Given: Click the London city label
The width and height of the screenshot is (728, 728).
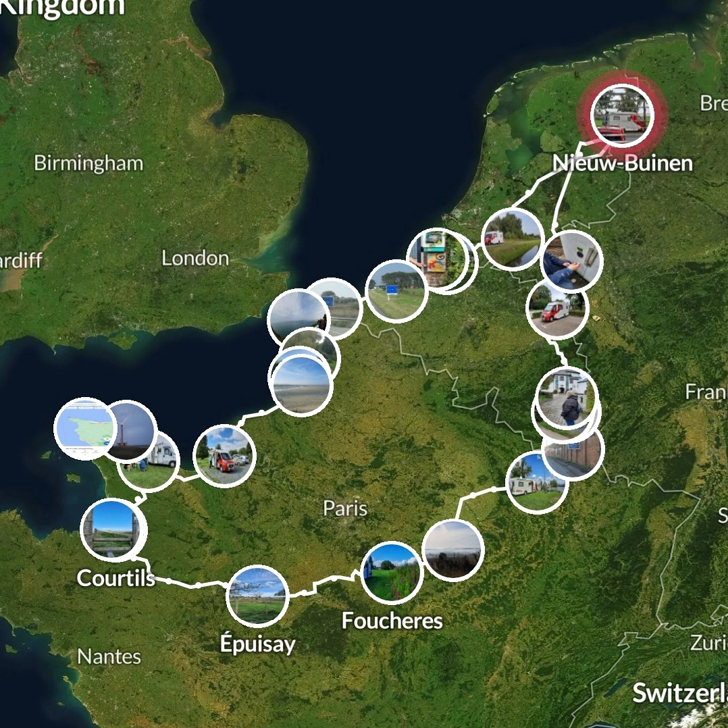Looking at the screenshot, I should click(x=195, y=258).
